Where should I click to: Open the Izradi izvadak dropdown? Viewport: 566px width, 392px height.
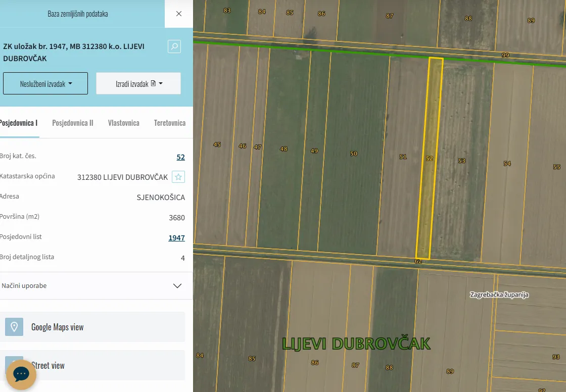138,83
